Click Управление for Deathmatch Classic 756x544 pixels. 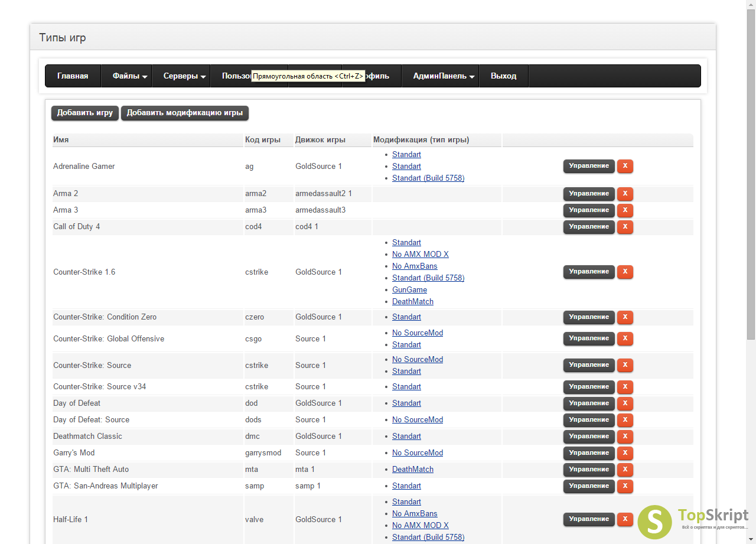[589, 436]
